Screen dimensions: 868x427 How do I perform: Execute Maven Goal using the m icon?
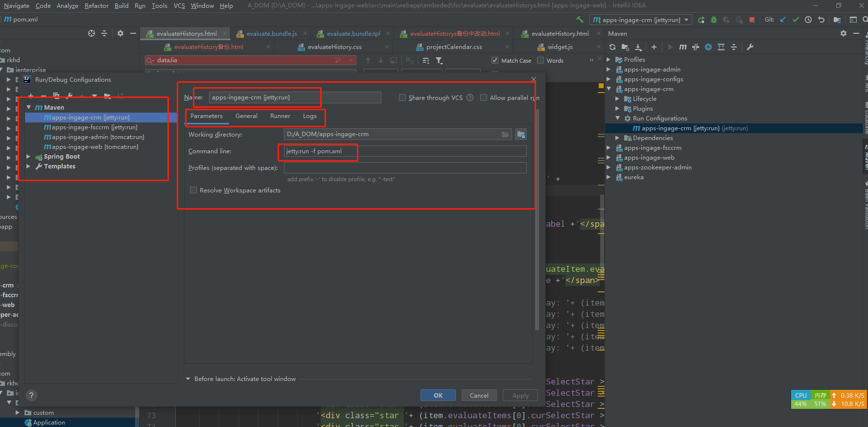pos(683,47)
